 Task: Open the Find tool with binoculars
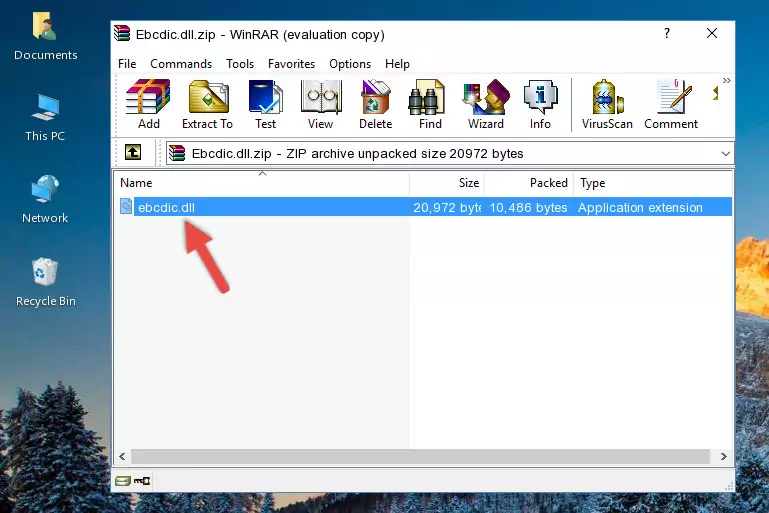(x=430, y=104)
